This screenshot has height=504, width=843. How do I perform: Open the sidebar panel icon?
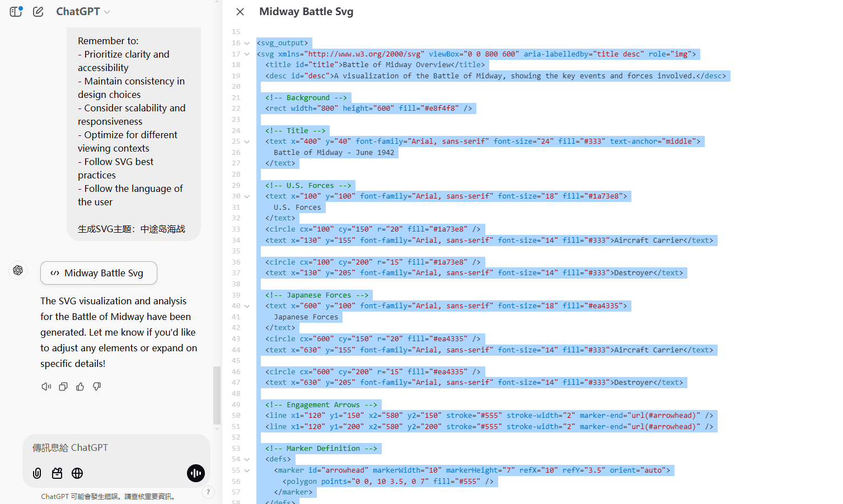click(x=16, y=11)
